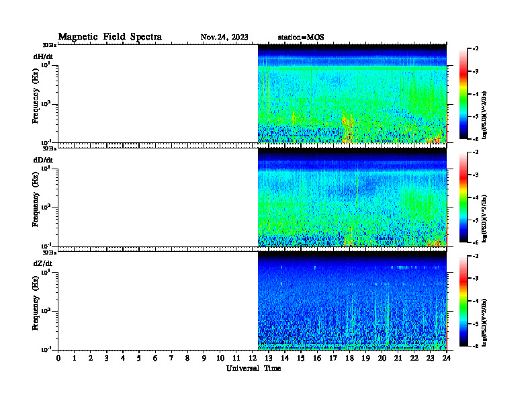Screen dimensions: 532x411
Task: Click hour tick label "10" on time axis
Action: point(220,359)
